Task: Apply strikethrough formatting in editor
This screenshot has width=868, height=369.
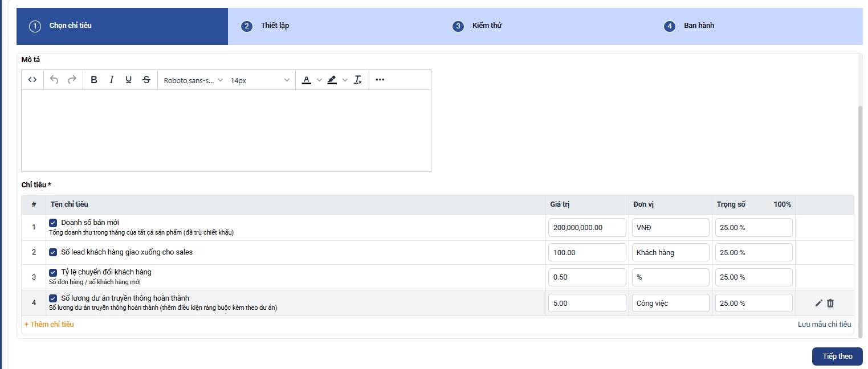Action: [x=146, y=80]
